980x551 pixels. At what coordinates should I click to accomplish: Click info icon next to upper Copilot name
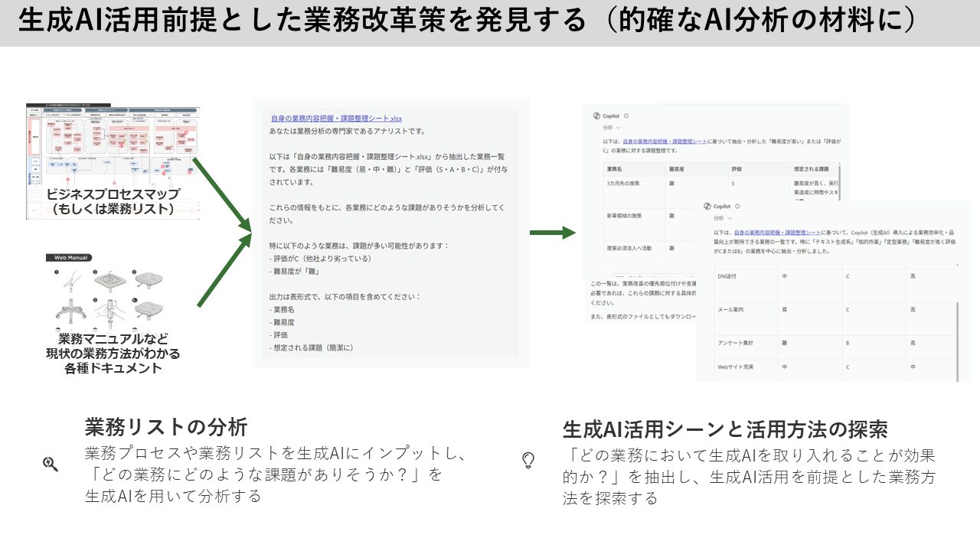coord(626,116)
